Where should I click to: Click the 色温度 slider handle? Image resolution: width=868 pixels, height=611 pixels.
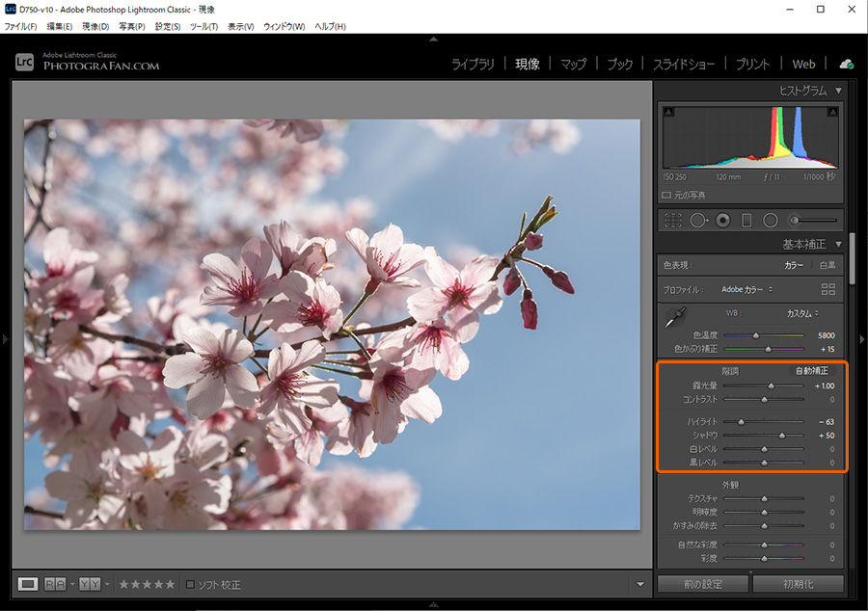point(755,335)
